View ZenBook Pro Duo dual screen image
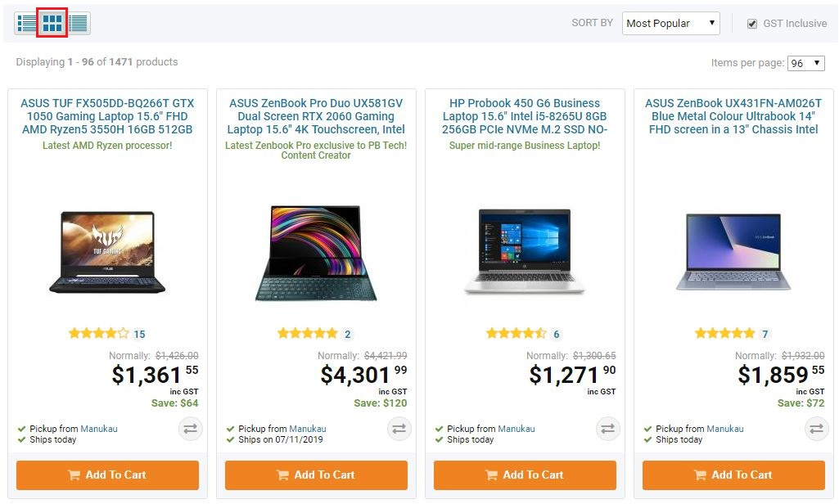Viewport: 839px width, 504px height. (316, 253)
